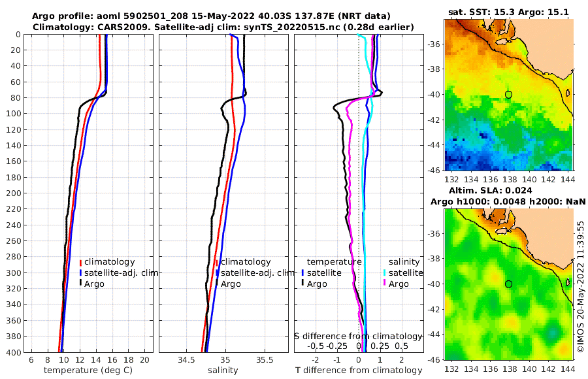Click latitude label -36 on SLA map
This screenshot has height=379, width=588.
tap(434, 233)
